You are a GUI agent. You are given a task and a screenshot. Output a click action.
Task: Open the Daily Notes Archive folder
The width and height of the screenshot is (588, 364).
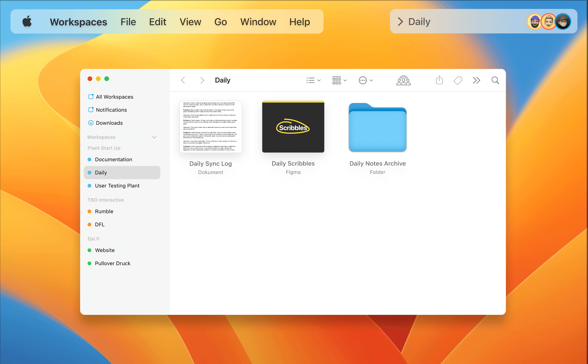(377, 128)
